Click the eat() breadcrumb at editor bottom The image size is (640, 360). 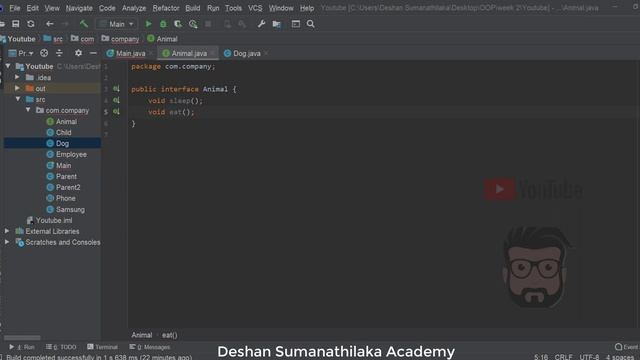pos(170,335)
